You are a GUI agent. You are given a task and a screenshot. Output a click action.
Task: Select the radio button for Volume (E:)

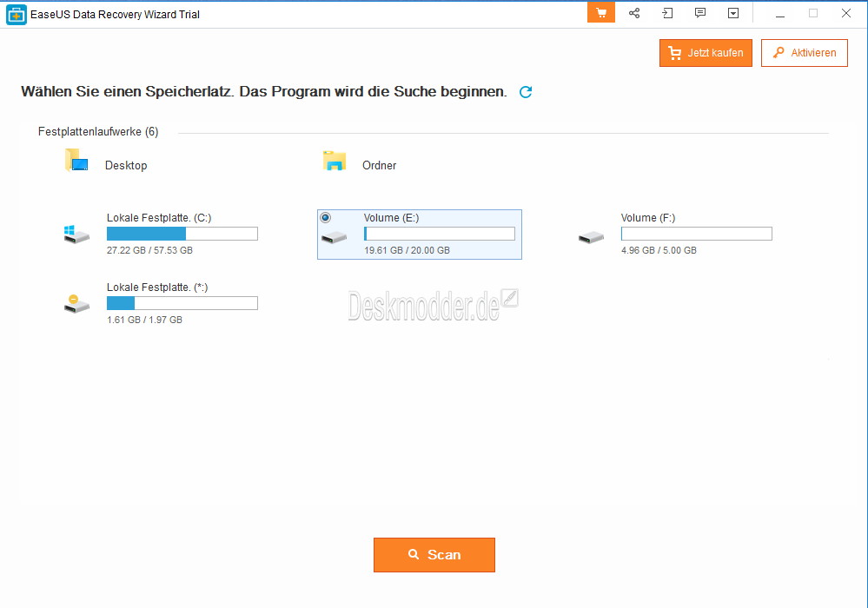pos(326,217)
